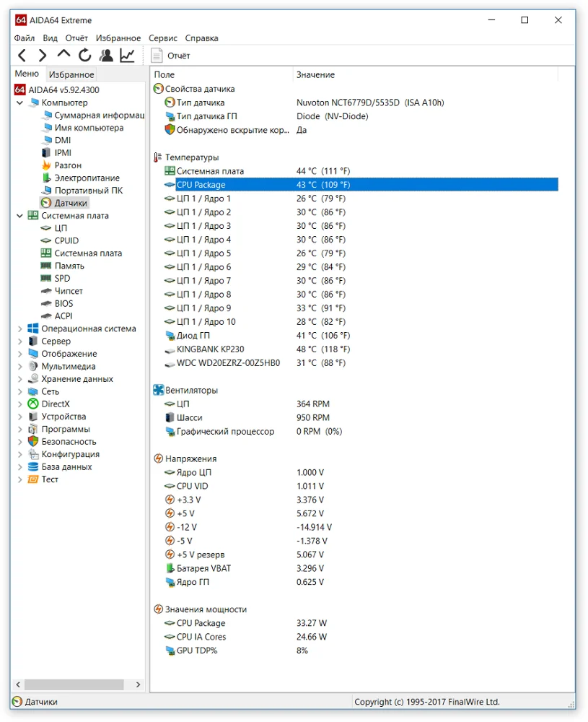The height and width of the screenshot is (722, 588).
Task: Click the Память memory module icon
Action: (46, 266)
